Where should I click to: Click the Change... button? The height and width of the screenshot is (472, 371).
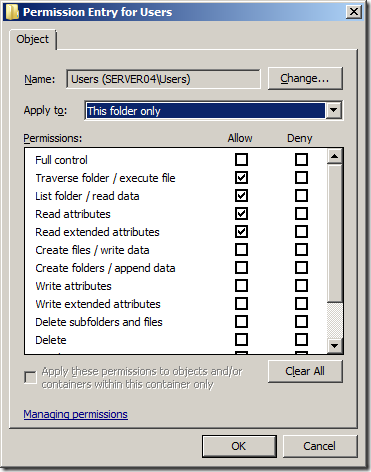[305, 79]
